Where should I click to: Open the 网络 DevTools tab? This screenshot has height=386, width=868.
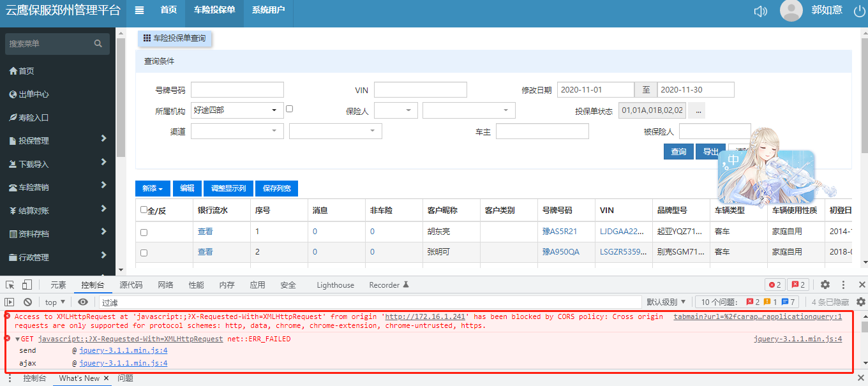click(166, 285)
